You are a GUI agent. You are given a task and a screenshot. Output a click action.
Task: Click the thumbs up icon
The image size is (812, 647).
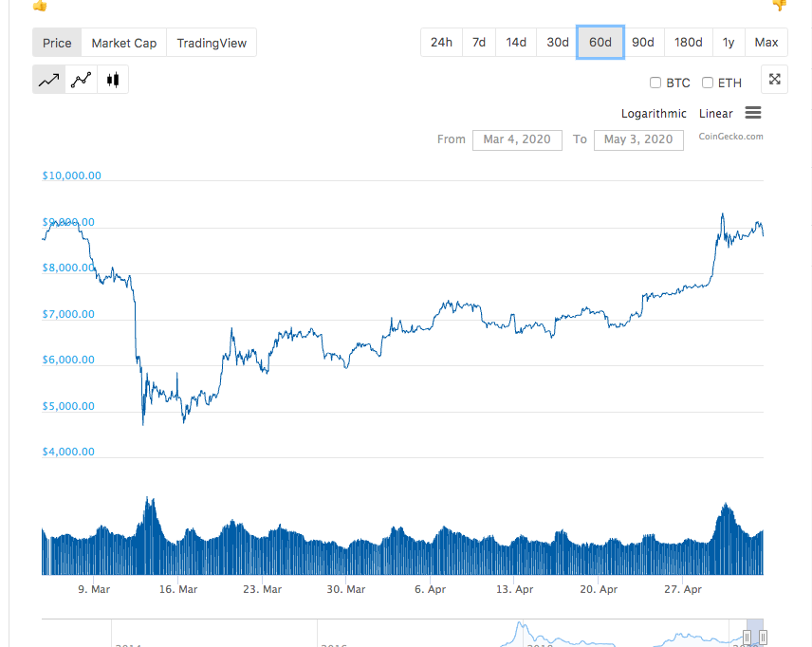(x=40, y=5)
